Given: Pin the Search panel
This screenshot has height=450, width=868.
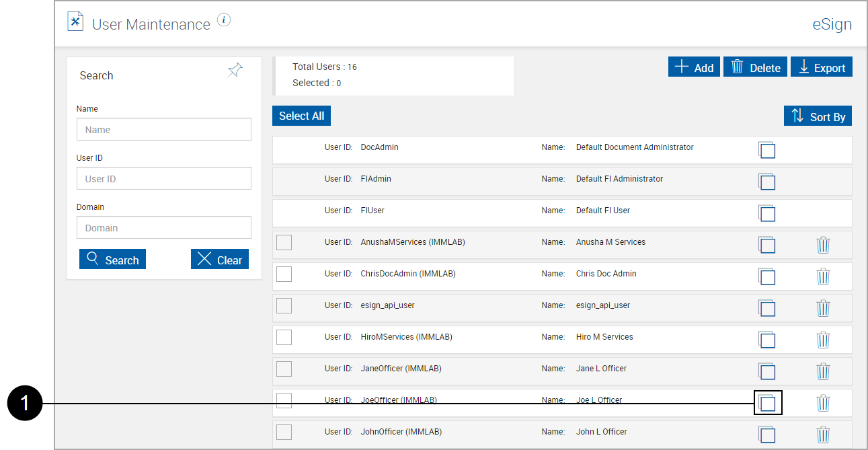Looking at the screenshot, I should [x=235, y=71].
